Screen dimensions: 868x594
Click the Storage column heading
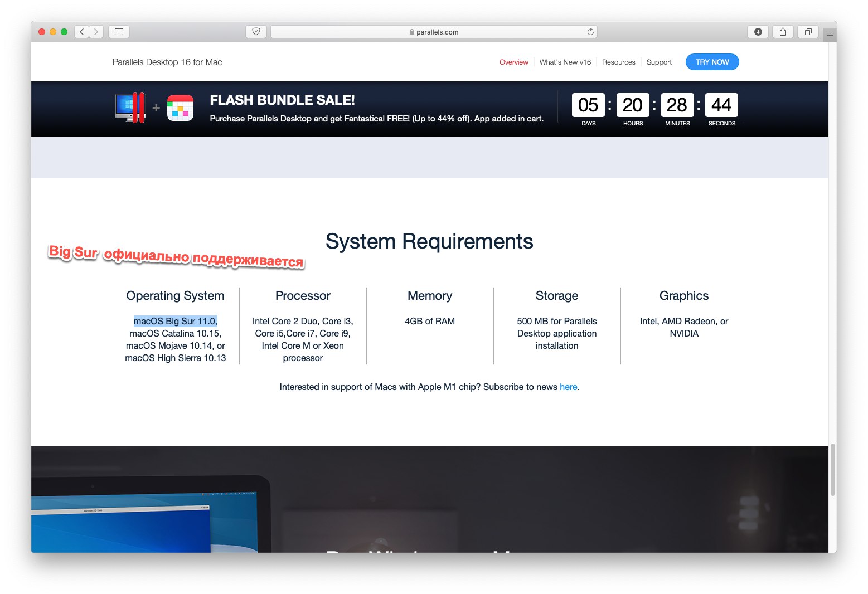coord(557,296)
